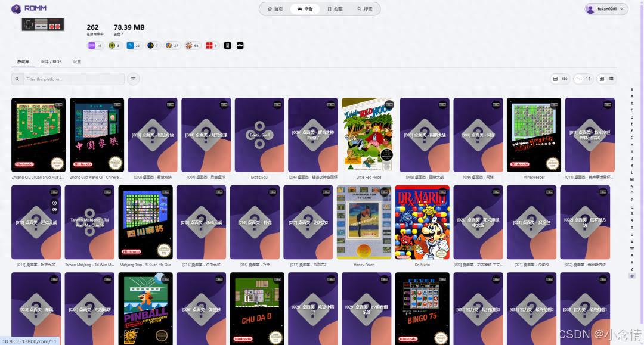644x345 pixels.
Task: Open the BINGO 75 game cover
Action: click(x=422, y=309)
